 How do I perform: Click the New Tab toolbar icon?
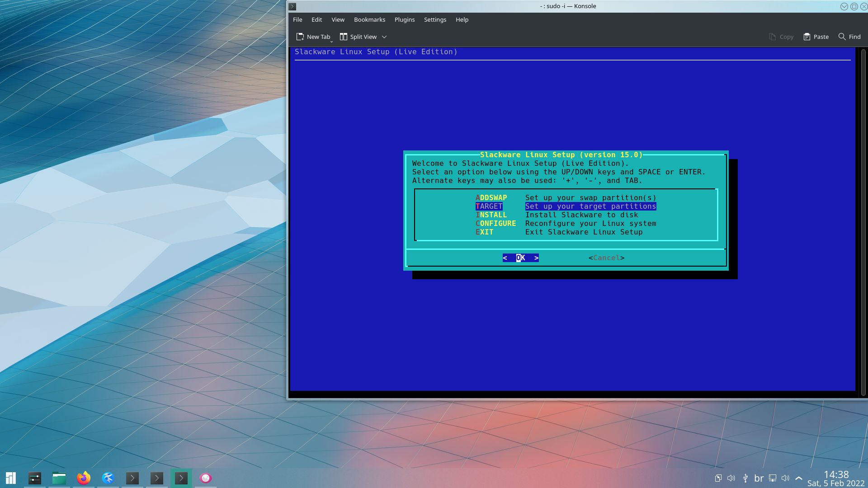click(300, 37)
